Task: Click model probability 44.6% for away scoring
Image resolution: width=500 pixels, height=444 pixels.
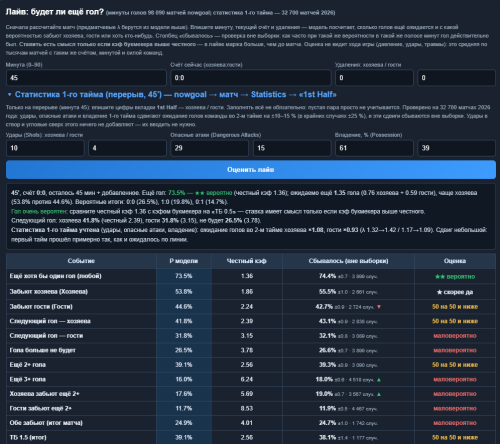Action: click(184, 306)
